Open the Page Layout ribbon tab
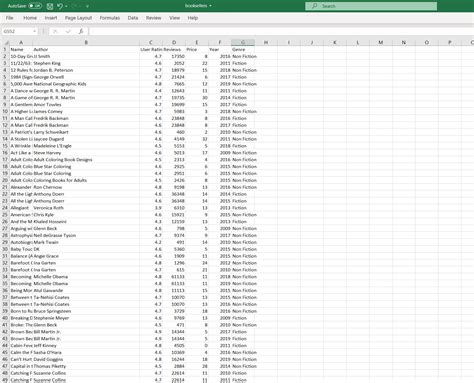The height and width of the screenshot is (383, 474). coord(78,18)
